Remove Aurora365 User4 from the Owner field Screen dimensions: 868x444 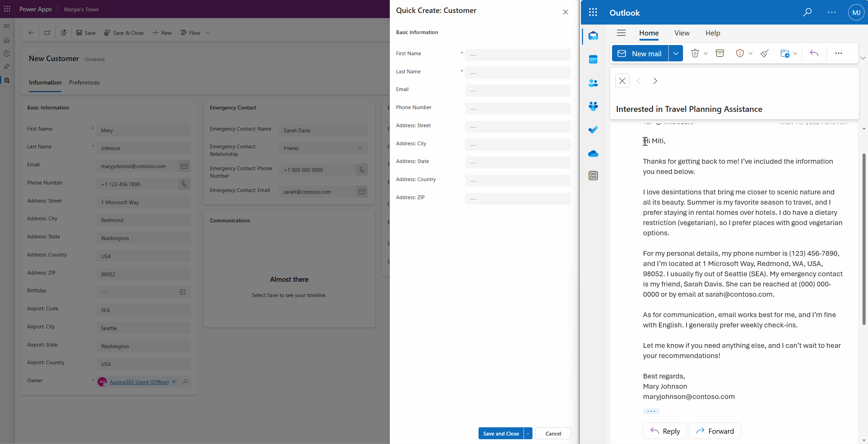click(x=174, y=382)
